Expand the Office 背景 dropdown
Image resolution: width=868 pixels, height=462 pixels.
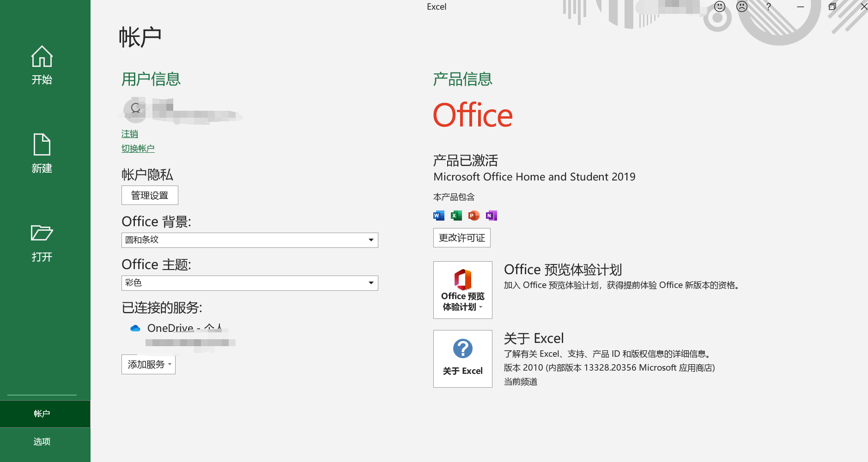point(249,240)
